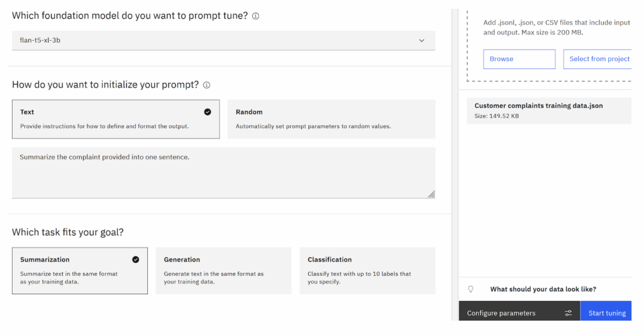Open the flan-t5-xl-3b model dropdown

tap(223, 40)
